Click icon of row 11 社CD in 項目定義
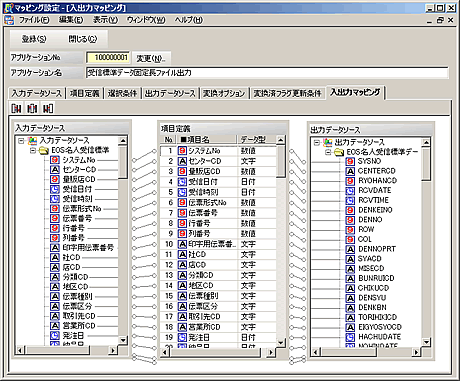Image resolution: width=460 pixels, height=381 pixels. (x=182, y=255)
